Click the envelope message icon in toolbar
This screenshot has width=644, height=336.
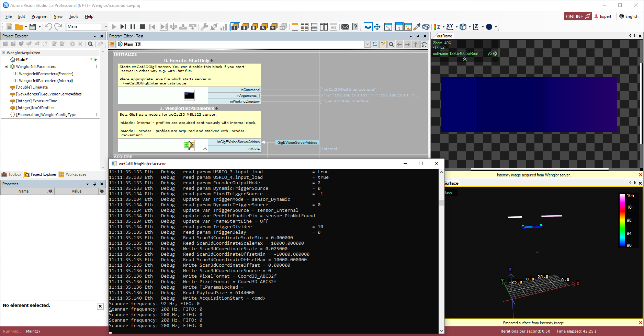[x=345, y=27]
